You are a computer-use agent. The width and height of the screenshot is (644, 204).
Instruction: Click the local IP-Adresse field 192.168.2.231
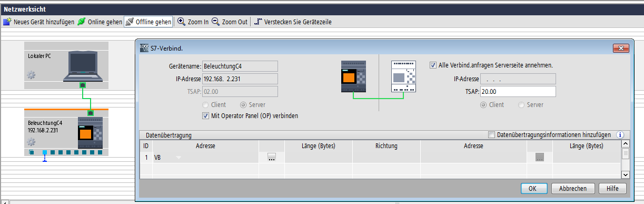point(240,79)
